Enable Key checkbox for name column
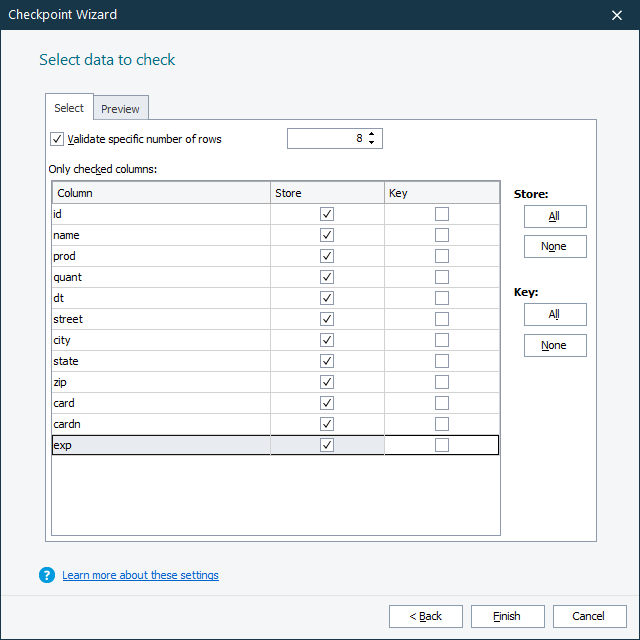Viewport: 640px width, 640px height. click(x=442, y=235)
